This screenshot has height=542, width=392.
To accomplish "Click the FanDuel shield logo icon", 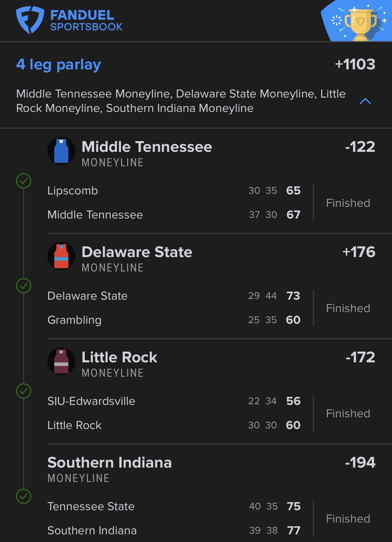I will point(30,20).
